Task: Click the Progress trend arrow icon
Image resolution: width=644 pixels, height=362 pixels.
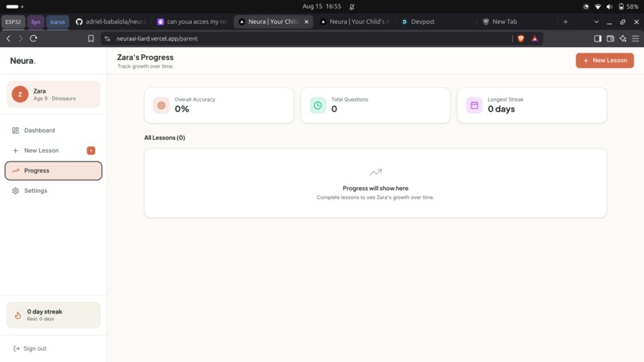Action: (16, 170)
